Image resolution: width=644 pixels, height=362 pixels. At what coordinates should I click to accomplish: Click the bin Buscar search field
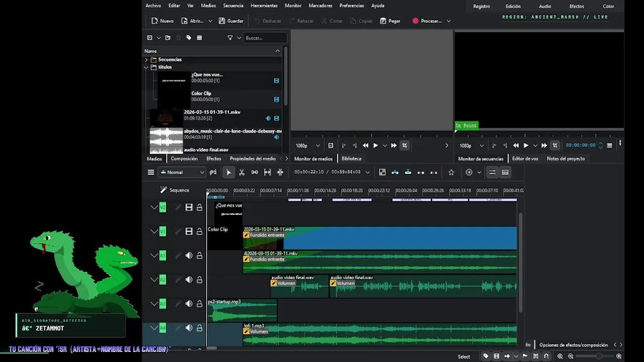[x=265, y=38]
